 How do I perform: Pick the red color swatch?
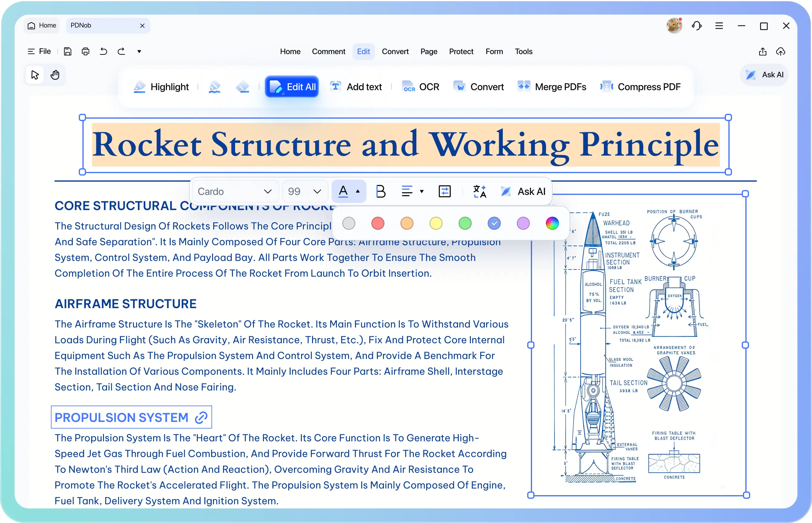(378, 223)
